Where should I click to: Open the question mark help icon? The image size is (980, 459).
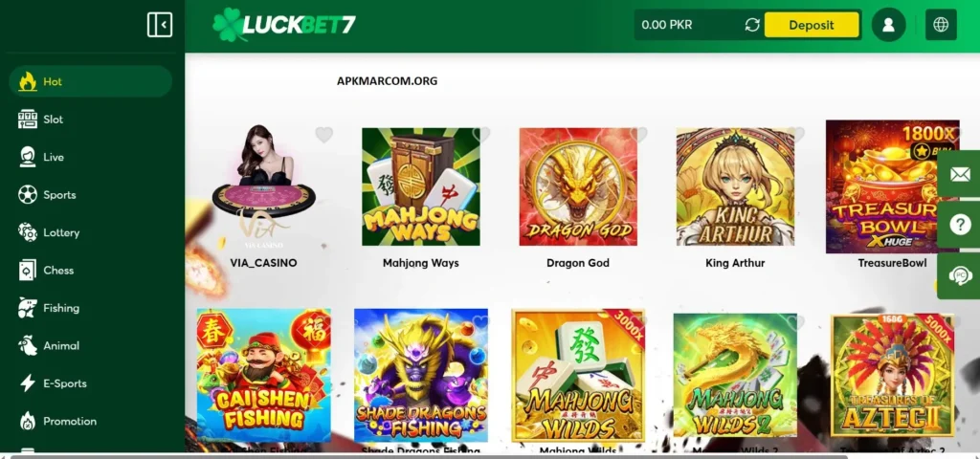click(x=960, y=225)
